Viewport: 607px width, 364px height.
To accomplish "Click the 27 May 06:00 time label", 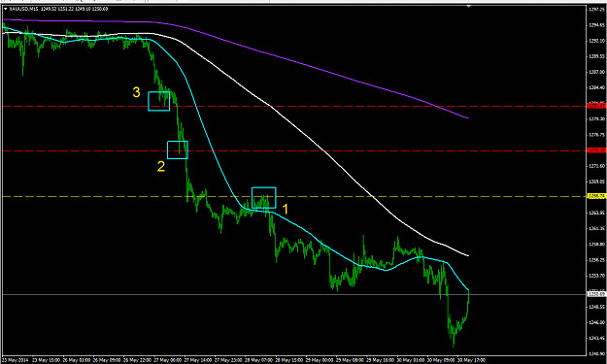I will coord(167,360).
